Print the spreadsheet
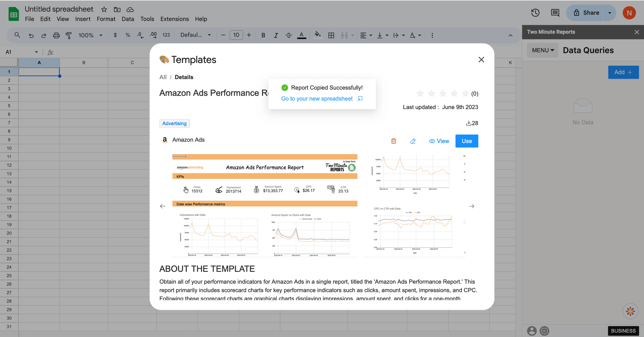The height and width of the screenshot is (337, 644). point(56,35)
